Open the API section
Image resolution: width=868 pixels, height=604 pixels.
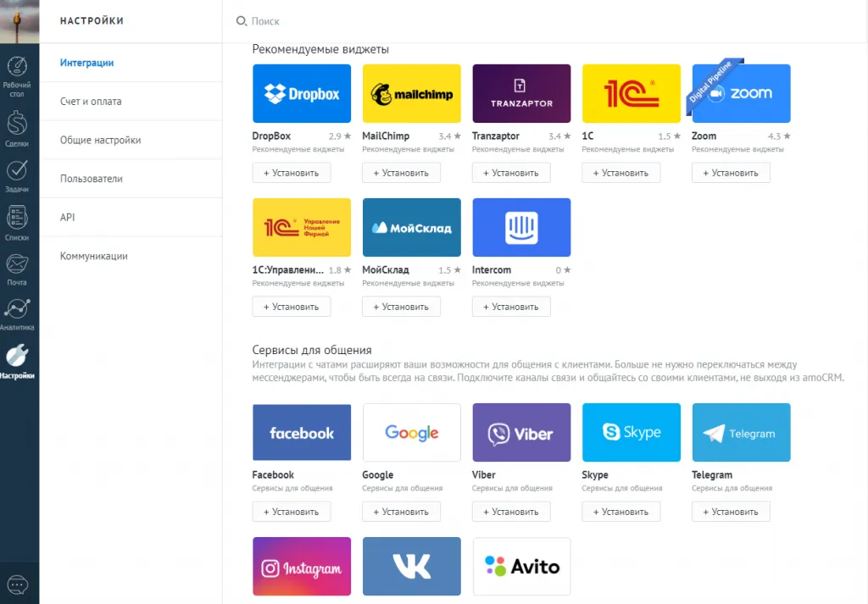coord(67,218)
